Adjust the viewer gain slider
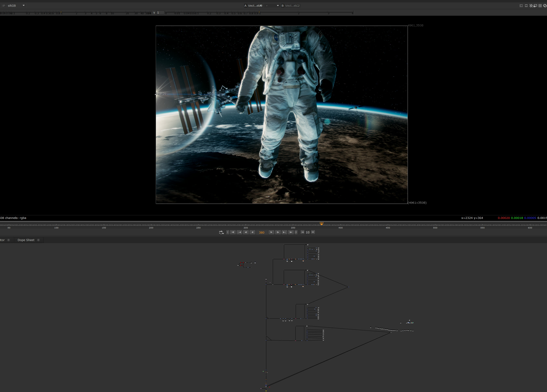 click(76, 13)
